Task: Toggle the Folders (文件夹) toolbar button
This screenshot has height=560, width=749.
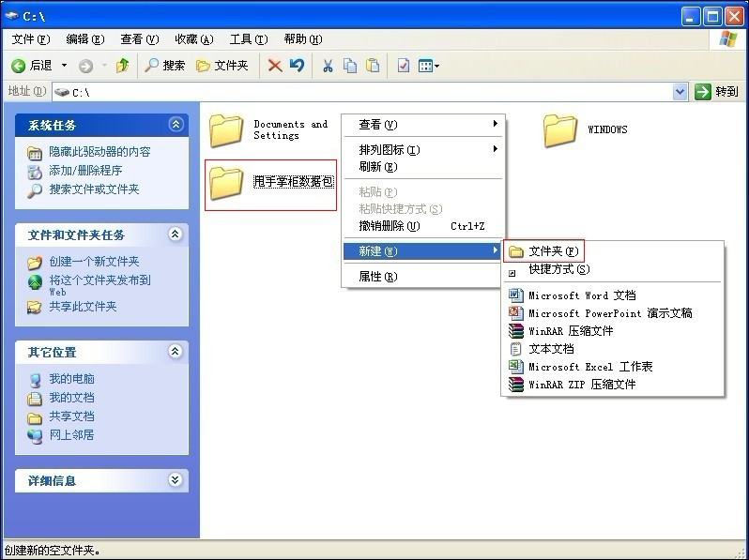Action: coord(222,66)
